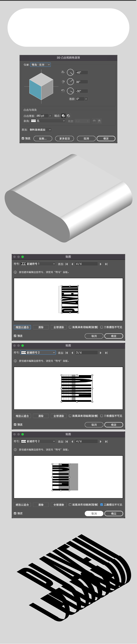This screenshot has height=644, width=137.
Task: Click the X-axis rotation symbol icon
Action: (63, 73)
